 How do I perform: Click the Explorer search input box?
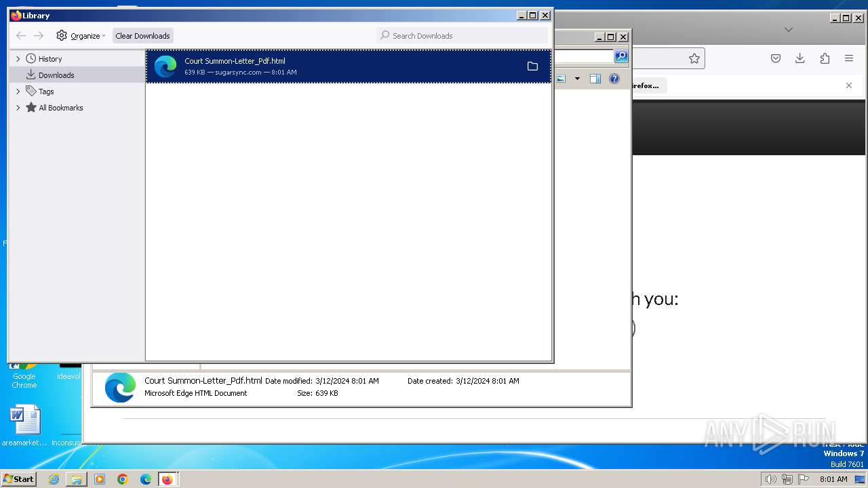(x=584, y=56)
